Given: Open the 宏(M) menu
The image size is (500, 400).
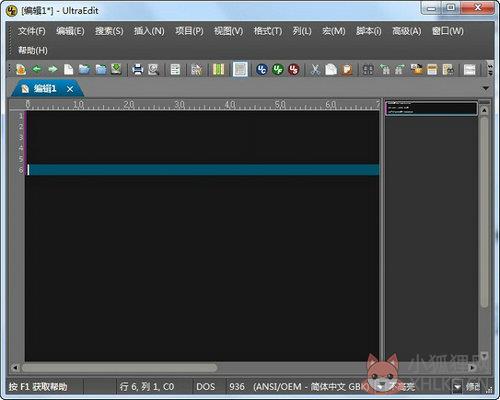Looking at the screenshot, I should click(x=334, y=31).
